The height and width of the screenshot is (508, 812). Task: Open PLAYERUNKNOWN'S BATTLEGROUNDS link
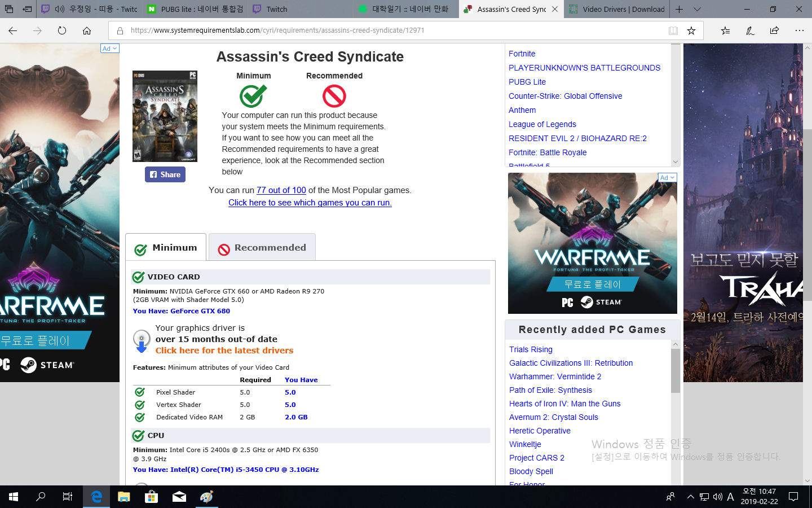584,68
